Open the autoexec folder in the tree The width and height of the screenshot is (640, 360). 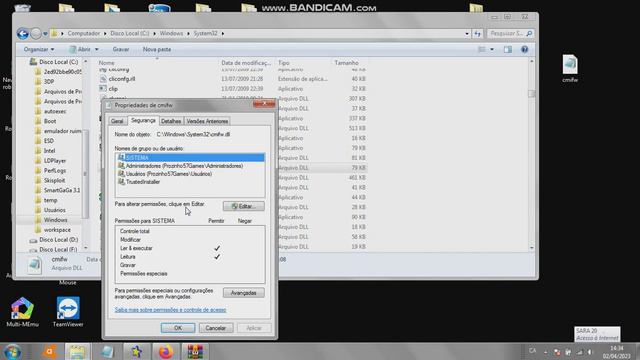point(55,111)
